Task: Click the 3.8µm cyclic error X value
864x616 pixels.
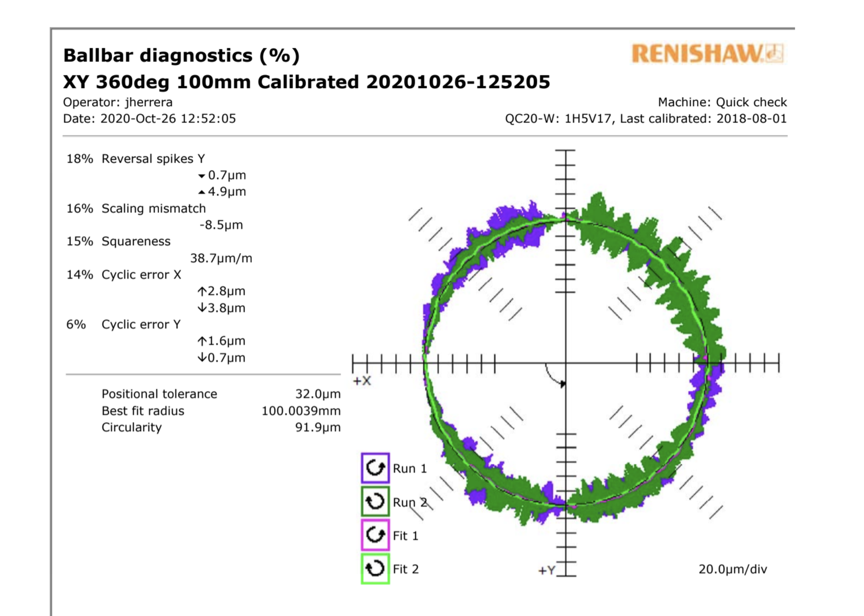Action: pyautogui.click(x=221, y=308)
